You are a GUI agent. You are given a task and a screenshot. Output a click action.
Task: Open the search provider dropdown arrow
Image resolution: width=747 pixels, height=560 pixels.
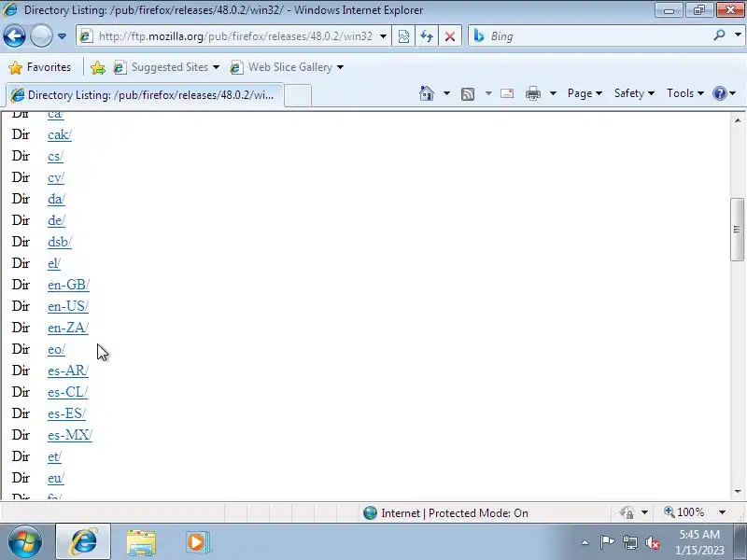coord(738,35)
